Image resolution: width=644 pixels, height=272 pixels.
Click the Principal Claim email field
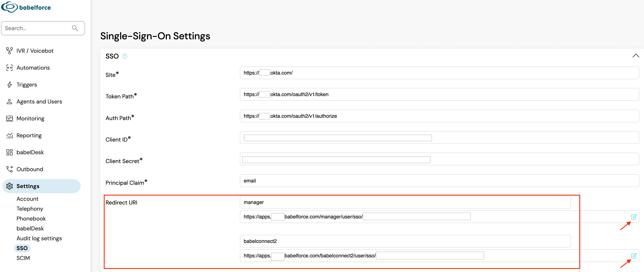coord(439,181)
